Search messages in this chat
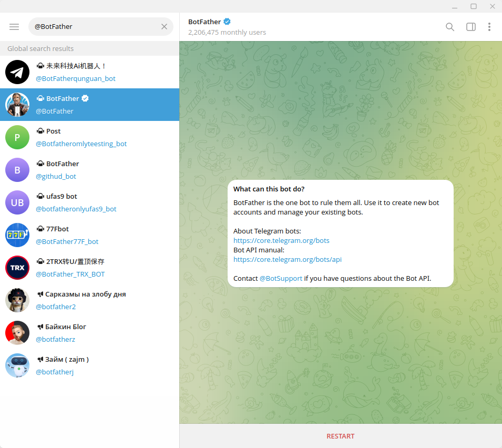Image resolution: width=502 pixels, height=448 pixels. tap(450, 27)
